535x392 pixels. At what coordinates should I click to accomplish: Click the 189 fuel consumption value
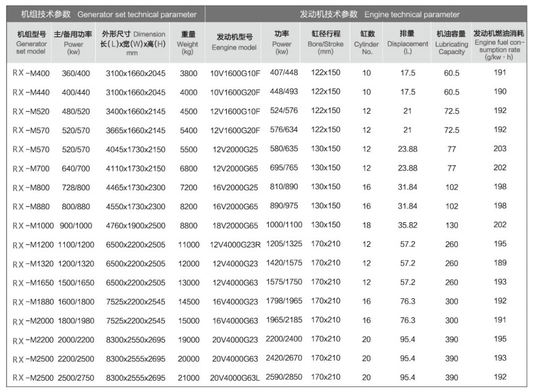point(500,263)
